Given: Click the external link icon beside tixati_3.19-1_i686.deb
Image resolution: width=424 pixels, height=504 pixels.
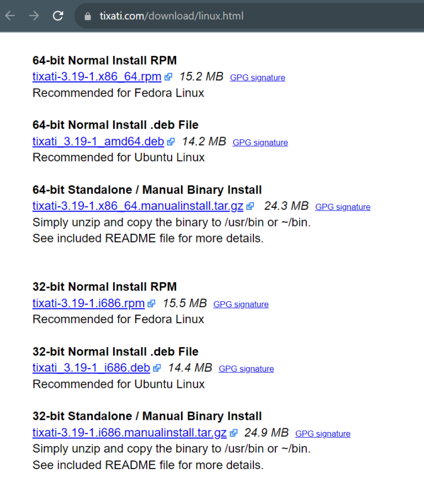Looking at the screenshot, I should tap(157, 368).
